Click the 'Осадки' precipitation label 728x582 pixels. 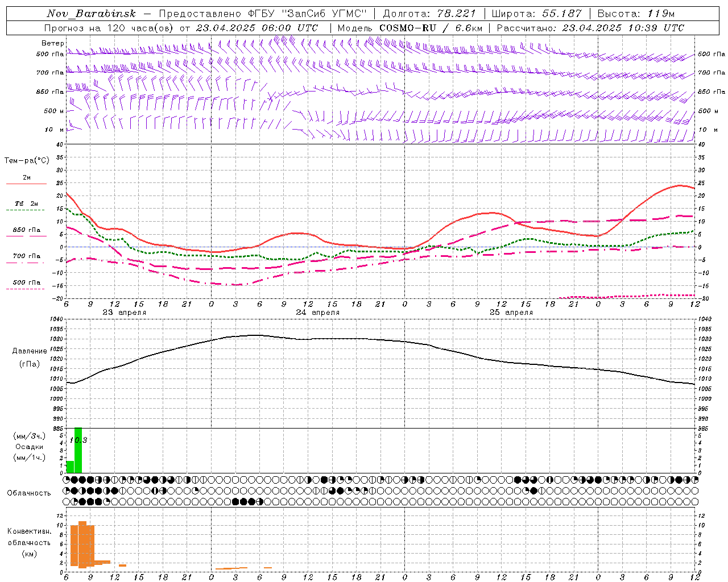click(30, 447)
